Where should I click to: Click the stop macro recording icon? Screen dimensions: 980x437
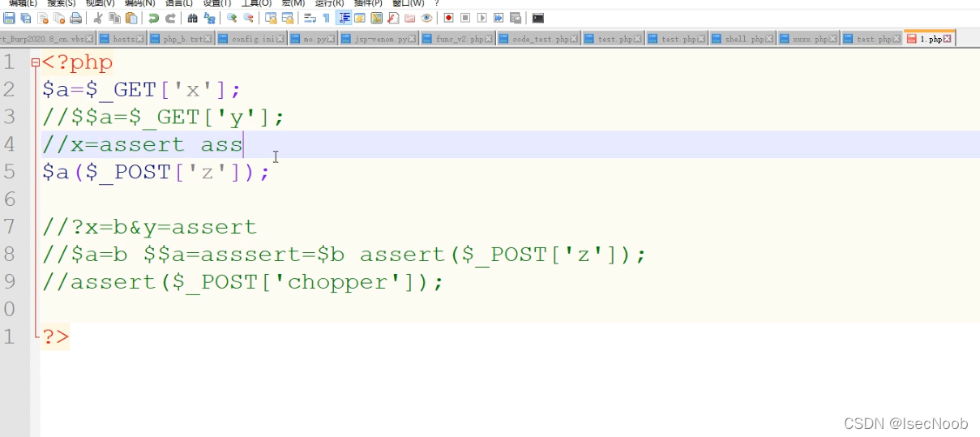(x=464, y=18)
